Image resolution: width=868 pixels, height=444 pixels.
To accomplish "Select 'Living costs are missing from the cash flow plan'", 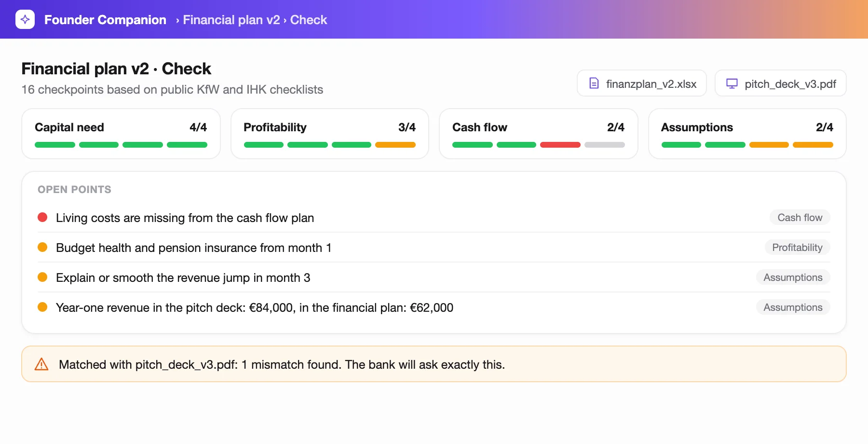I will [x=434, y=218].
